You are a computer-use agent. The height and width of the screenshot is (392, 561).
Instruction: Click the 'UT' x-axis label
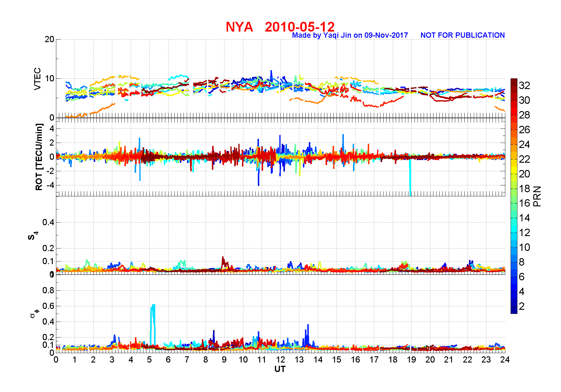coord(280,369)
